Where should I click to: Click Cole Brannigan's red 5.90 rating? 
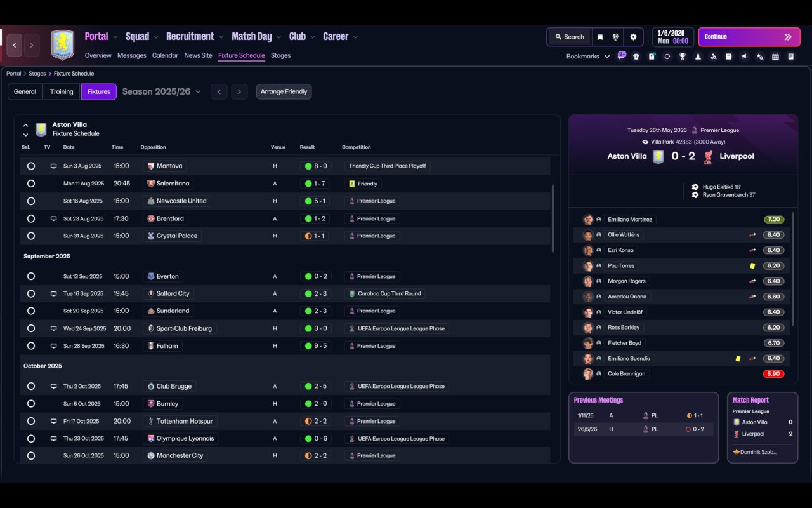[x=774, y=374]
